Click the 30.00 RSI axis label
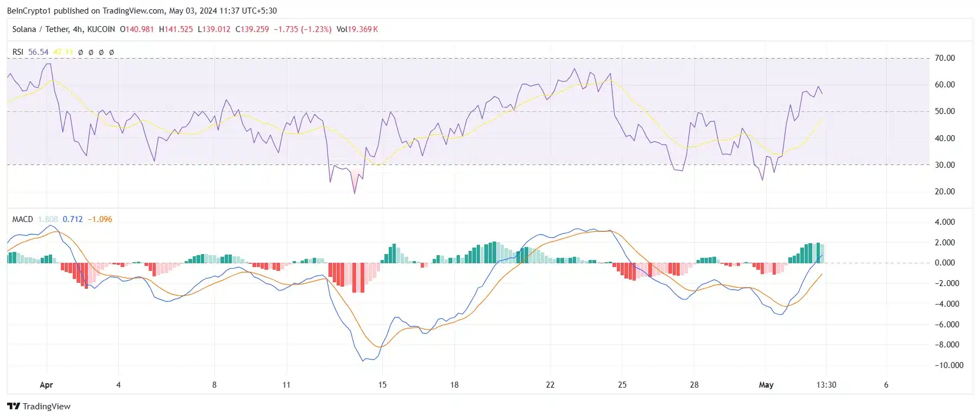The width and height of the screenshot is (980, 418). tap(945, 165)
